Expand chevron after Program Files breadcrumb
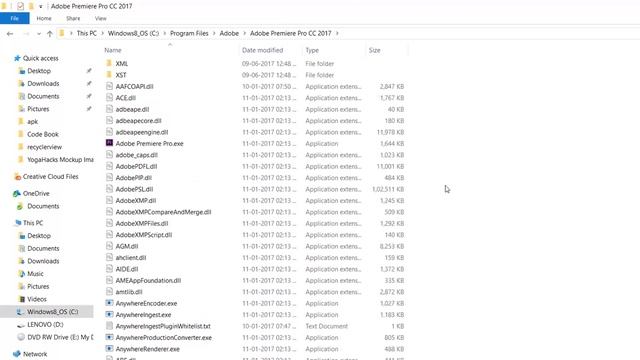This screenshot has width=640, height=360. click(x=214, y=33)
